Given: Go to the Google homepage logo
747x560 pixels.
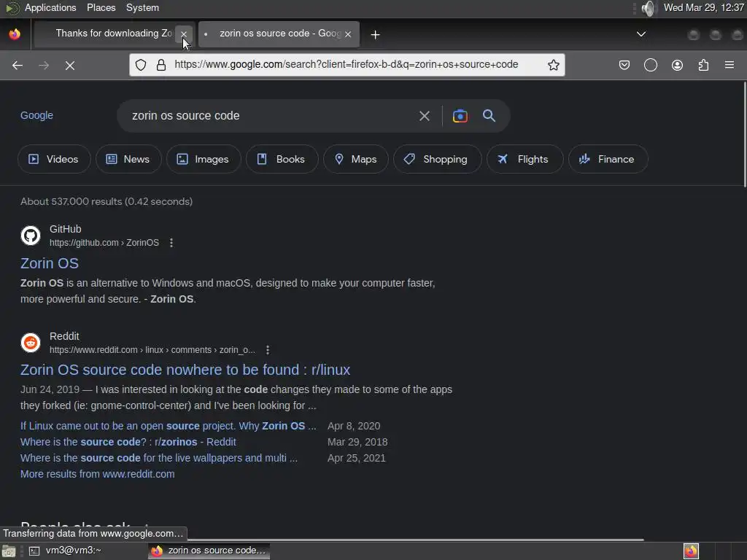Looking at the screenshot, I should [x=36, y=115].
